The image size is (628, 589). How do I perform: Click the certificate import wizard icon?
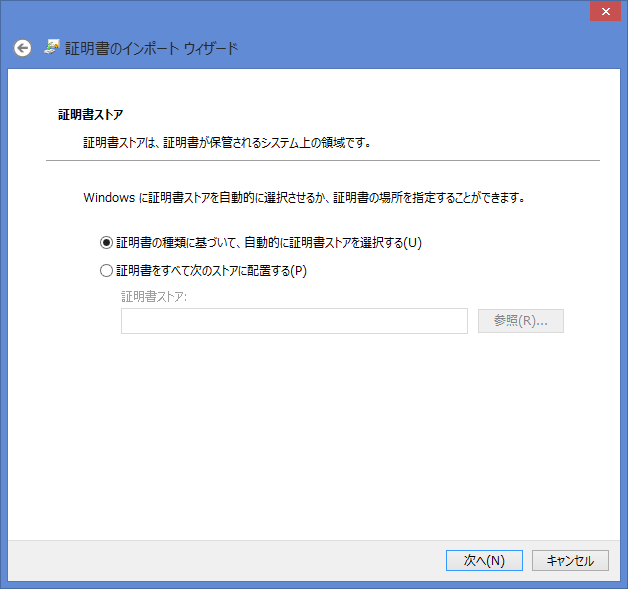pyautogui.click(x=52, y=47)
